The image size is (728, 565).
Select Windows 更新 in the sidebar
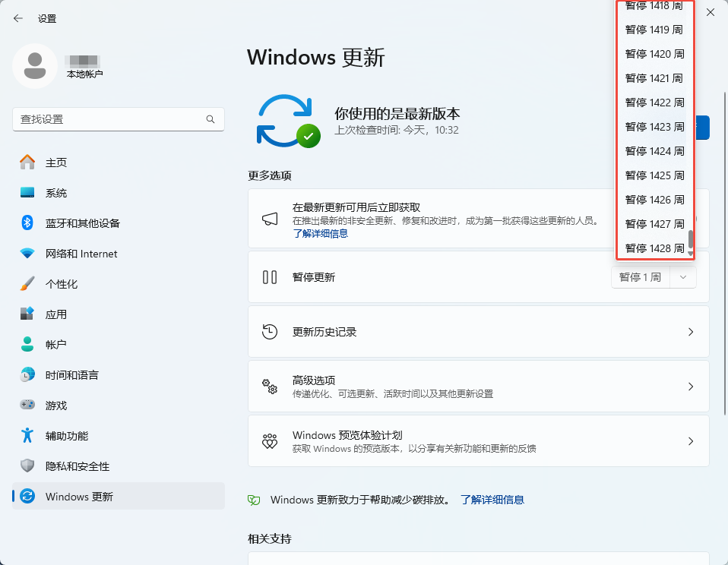(119, 497)
